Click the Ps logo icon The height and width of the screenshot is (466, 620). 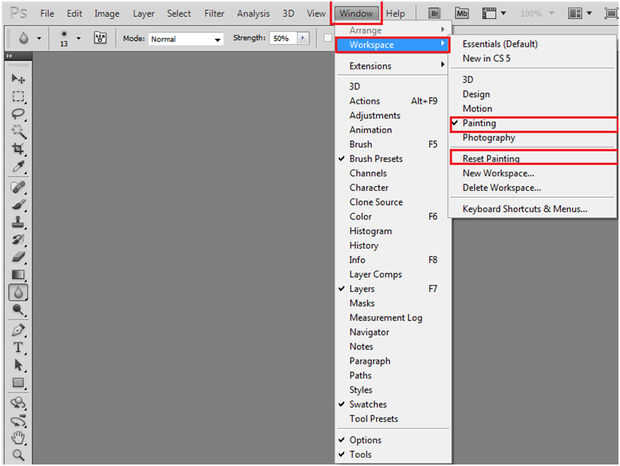[18, 13]
